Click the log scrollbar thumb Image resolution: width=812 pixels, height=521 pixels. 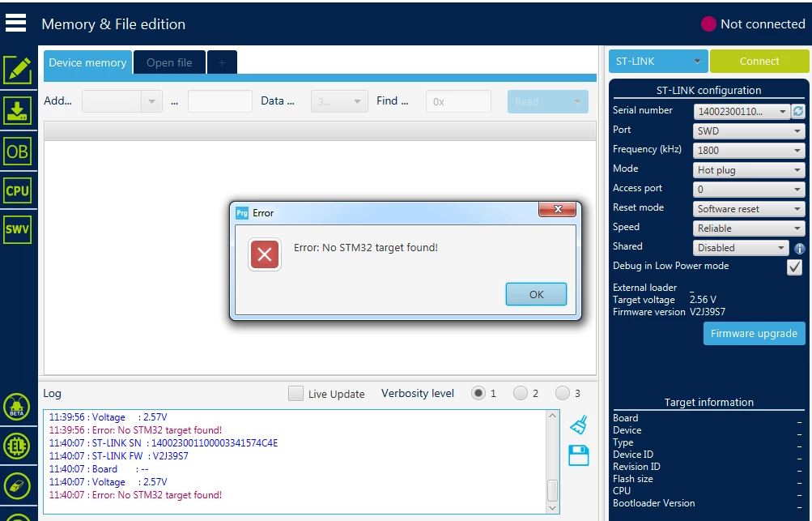(x=553, y=490)
